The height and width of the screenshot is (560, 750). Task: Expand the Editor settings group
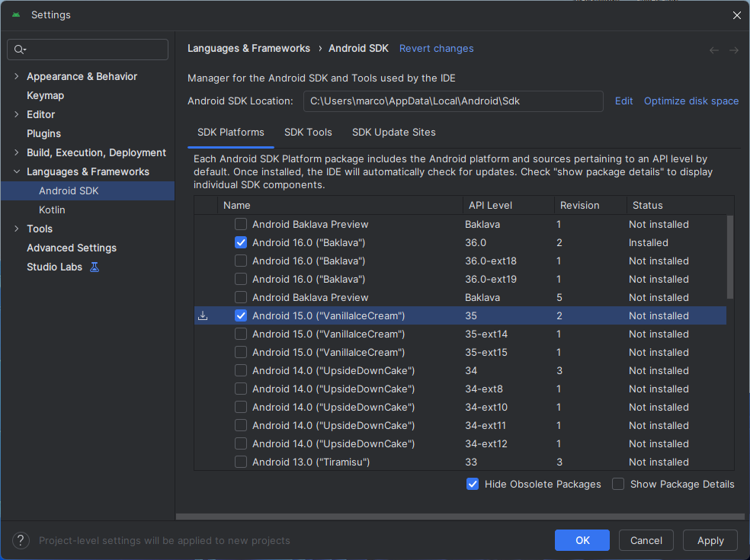click(17, 114)
